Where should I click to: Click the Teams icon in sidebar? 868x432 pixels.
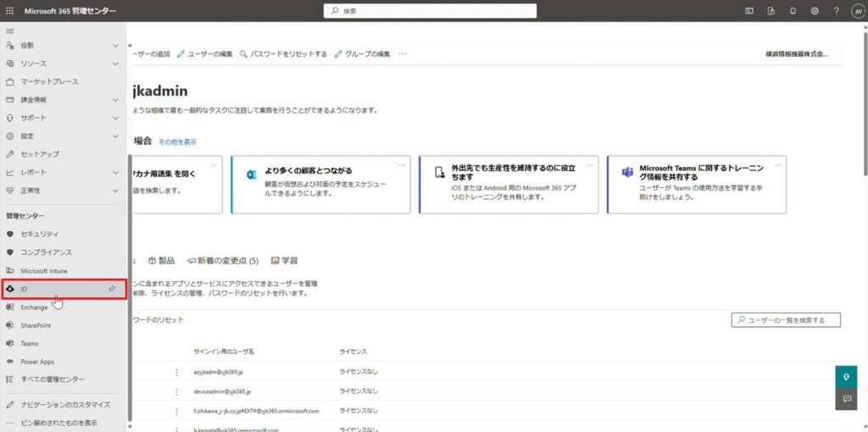coord(9,344)
